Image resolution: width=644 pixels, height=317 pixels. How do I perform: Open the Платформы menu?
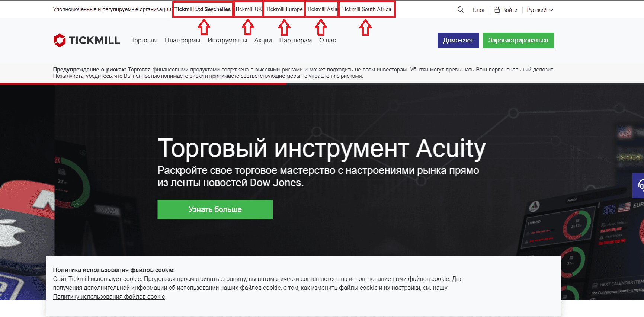tap(182, 40)
